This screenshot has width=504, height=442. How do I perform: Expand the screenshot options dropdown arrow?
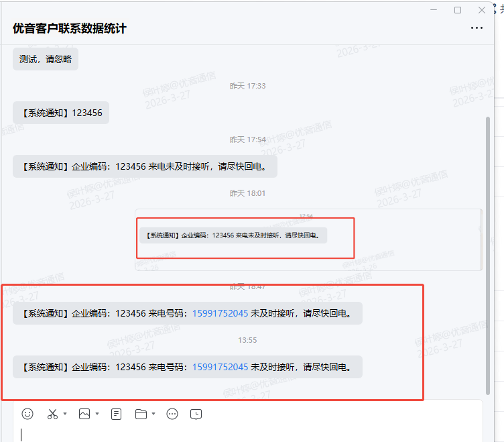(65, 414)
